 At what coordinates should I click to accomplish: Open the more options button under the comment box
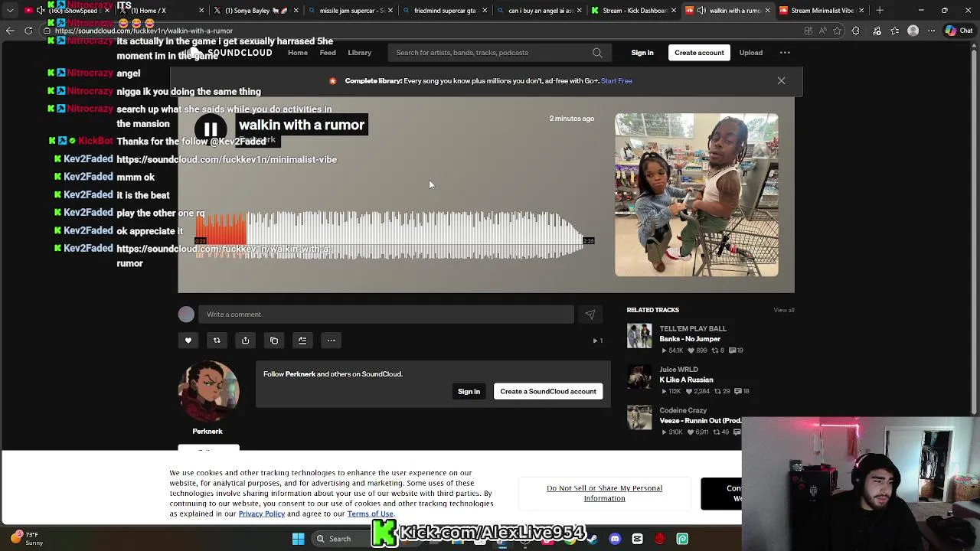(331, 341)
